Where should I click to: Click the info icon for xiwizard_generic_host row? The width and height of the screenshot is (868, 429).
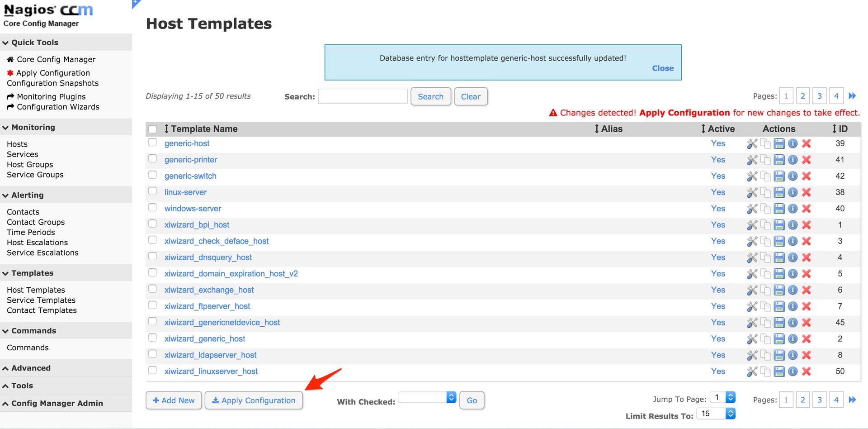pyautogui.click(x=793, y=339)
